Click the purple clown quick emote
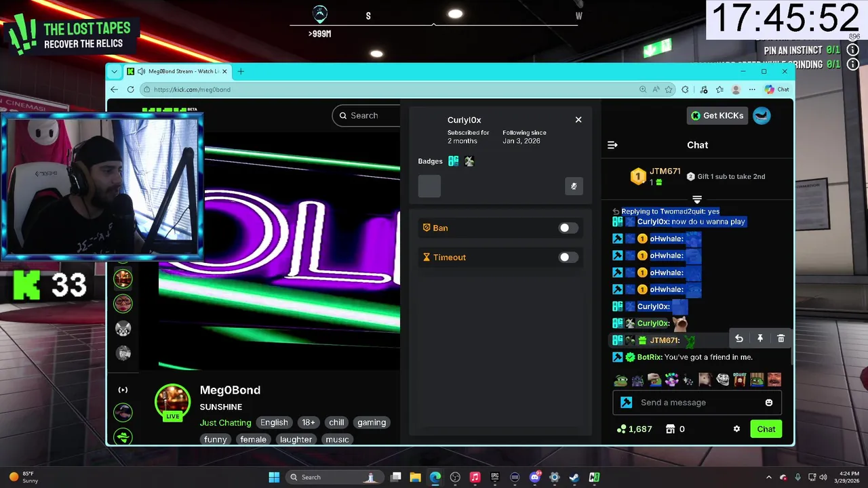Image resolution: width=868 pixels, height=488 pixels. tap(671, 380)
